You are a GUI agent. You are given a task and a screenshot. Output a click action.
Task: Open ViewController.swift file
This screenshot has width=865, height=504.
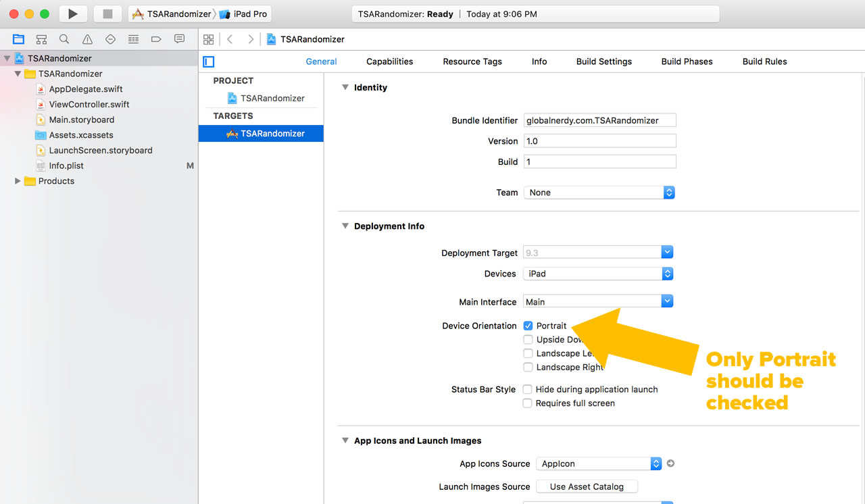click(x=89, y=105)
